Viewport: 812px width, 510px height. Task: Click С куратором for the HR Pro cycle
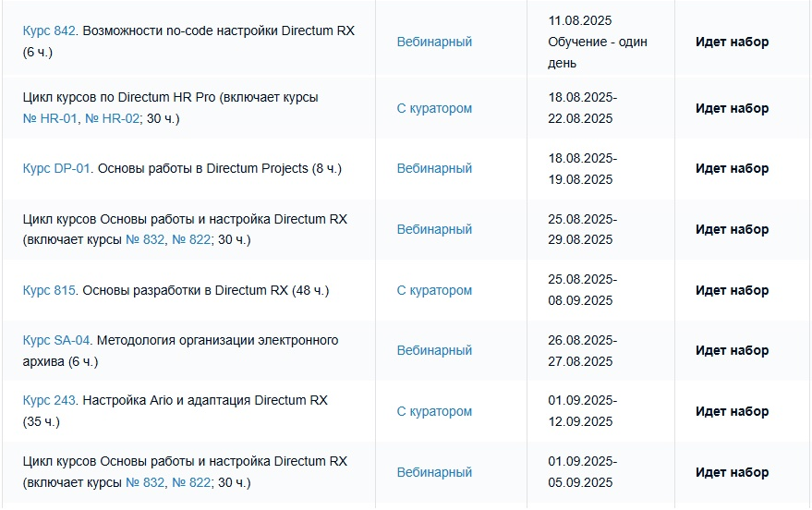point(434,108)
